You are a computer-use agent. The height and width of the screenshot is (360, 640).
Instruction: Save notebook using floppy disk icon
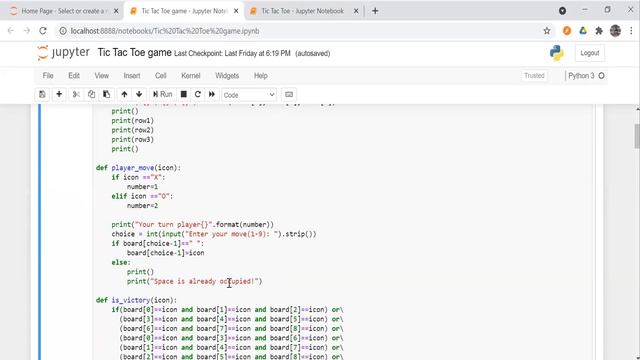(42, 94)
